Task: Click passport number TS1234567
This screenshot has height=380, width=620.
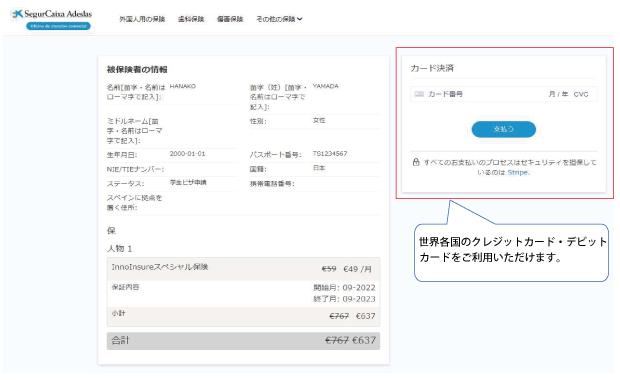Action: (330, 154)
